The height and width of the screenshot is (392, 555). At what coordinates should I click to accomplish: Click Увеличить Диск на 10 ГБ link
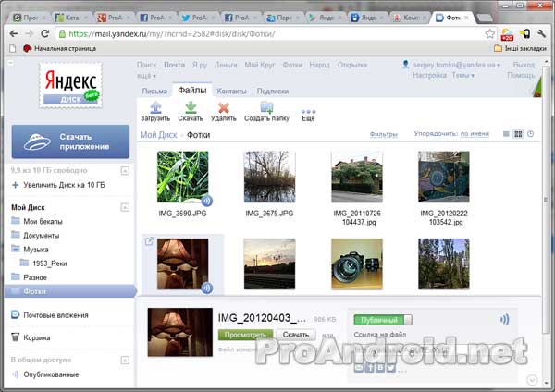pos(64,185)
